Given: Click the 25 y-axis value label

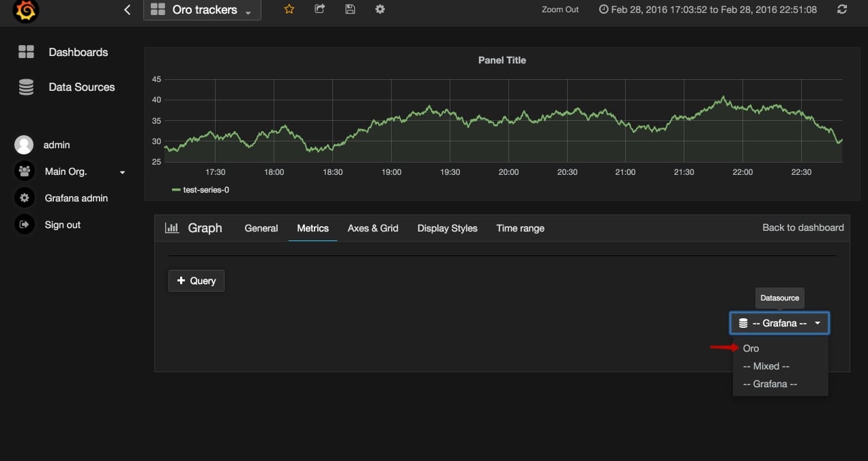Looking at the screenshot, I should pos(156,162).
